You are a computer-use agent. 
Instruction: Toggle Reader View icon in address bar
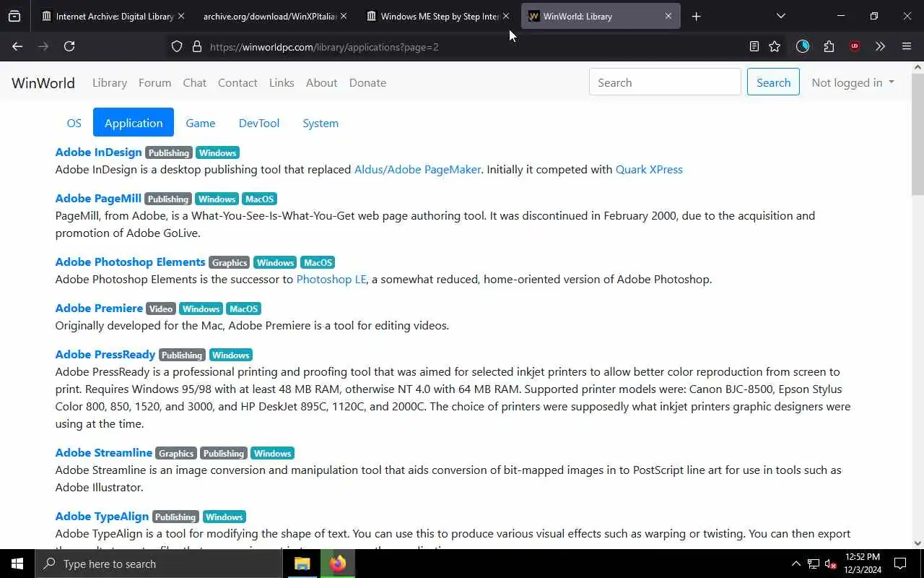click(754, 46)
